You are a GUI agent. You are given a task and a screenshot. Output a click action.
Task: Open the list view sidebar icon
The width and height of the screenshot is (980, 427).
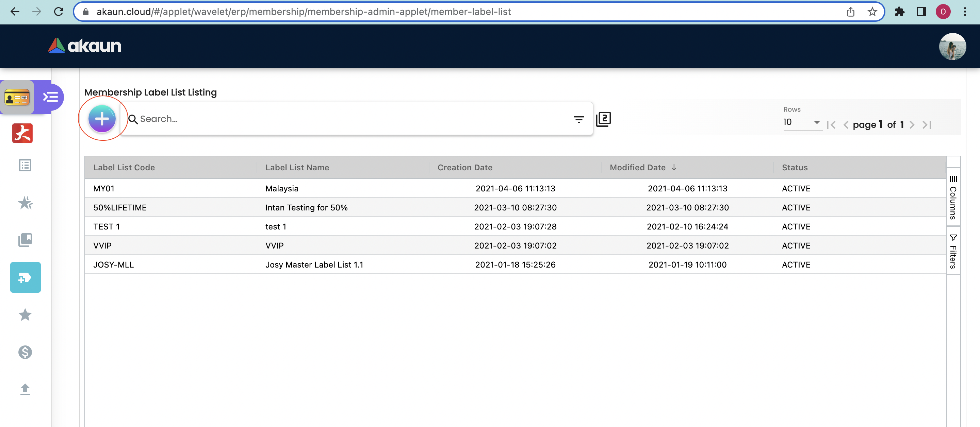(25, 166)
